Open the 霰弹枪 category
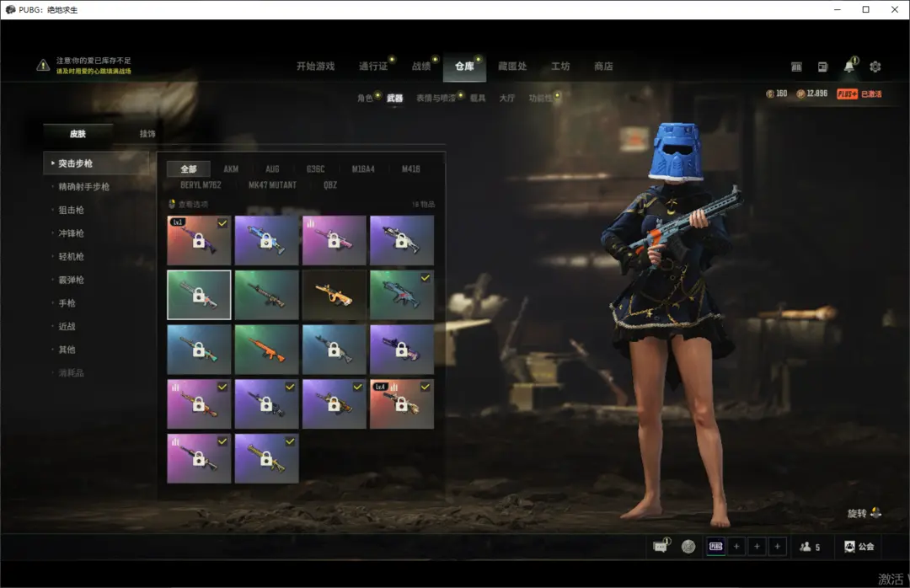Viewport: 910px width, 588px height. tap(71, 280)
